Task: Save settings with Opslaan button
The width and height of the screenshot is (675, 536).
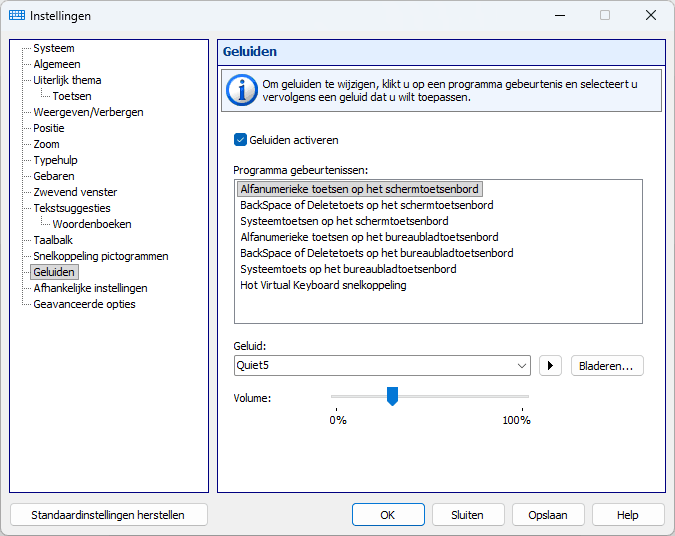Action: (x=548, y=515)
